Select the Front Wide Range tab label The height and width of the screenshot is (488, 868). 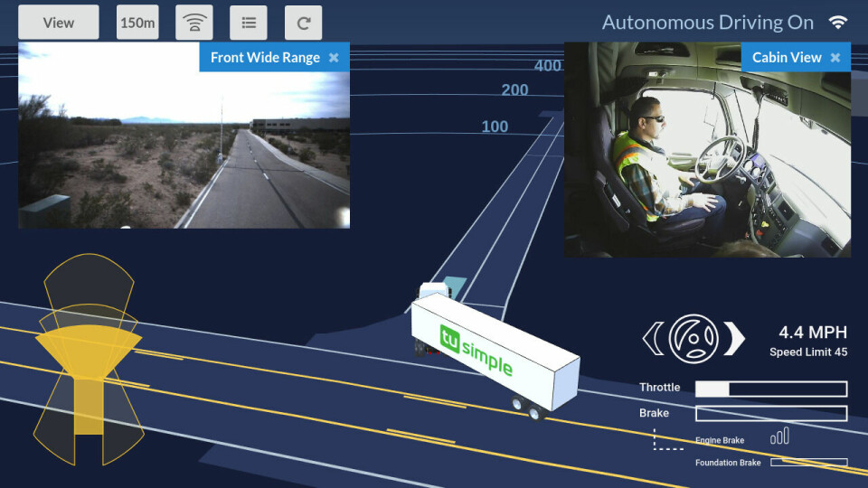click(x=265, y=58)
